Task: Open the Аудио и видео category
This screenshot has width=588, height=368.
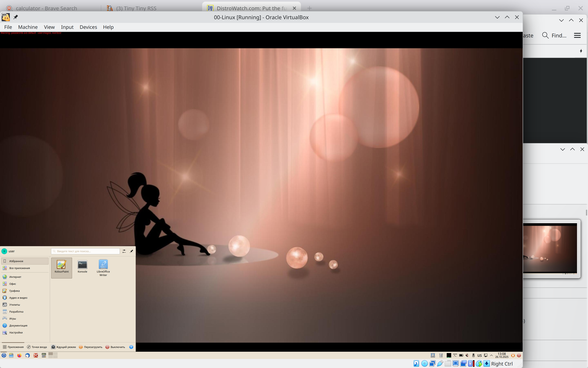Action: pyautogui.click(x=25, y=298)
